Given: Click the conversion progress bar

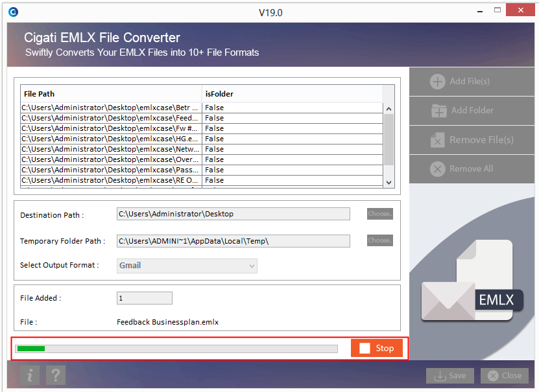Looking at the screenshot, I should point(176,349).
